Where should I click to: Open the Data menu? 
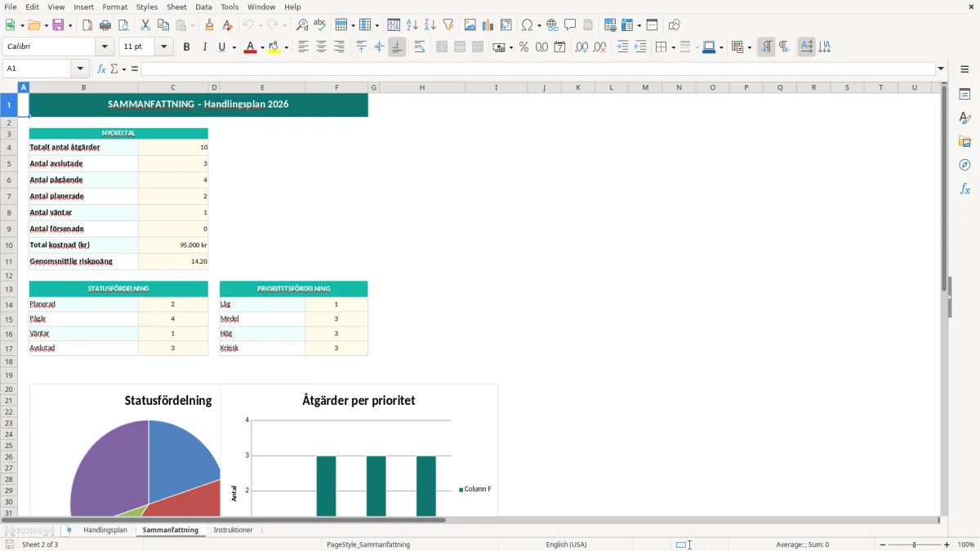point(204,7)
